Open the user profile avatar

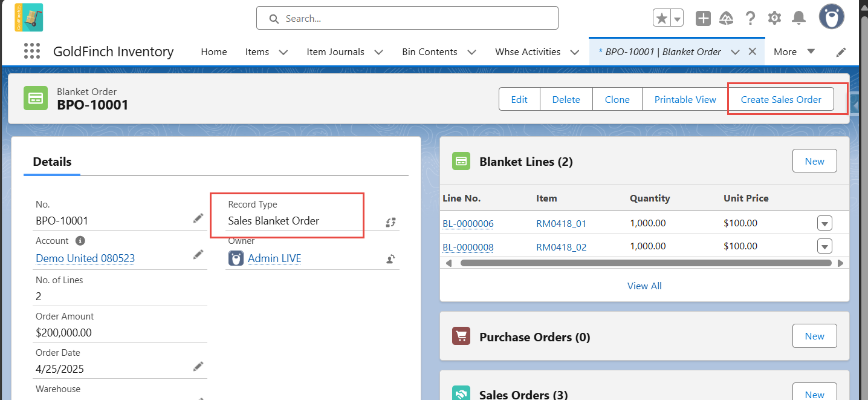[x=832, y=16]
